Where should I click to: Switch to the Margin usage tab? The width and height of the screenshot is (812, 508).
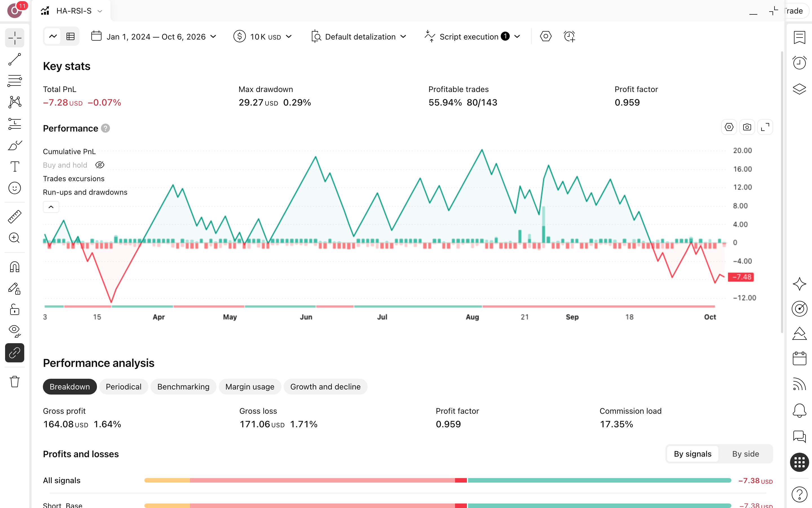click(250, 387)
